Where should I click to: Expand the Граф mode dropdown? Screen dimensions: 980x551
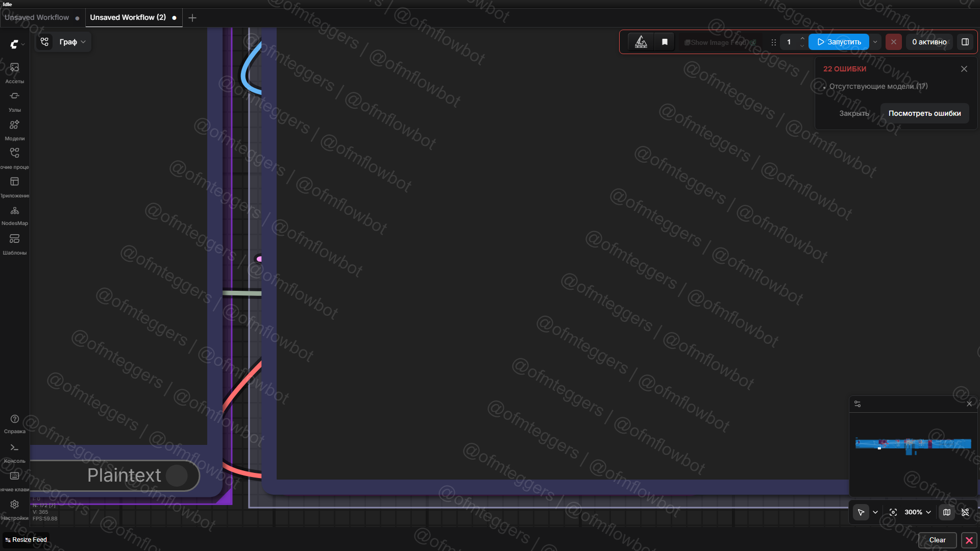click(72, 42)
